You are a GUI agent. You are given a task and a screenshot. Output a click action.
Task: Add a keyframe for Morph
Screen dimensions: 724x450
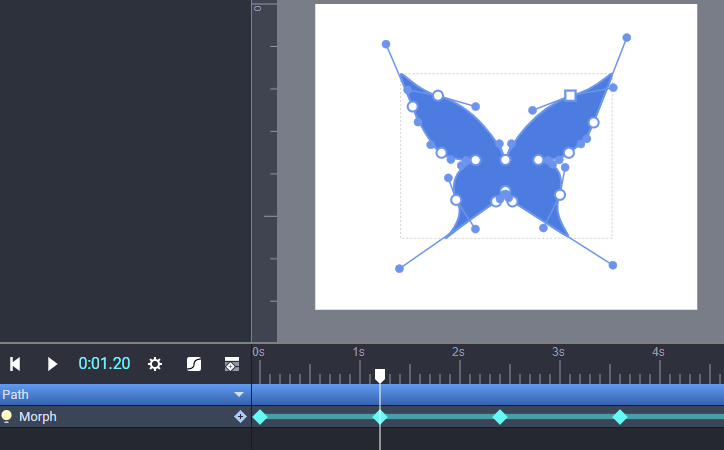pos(240,417)
